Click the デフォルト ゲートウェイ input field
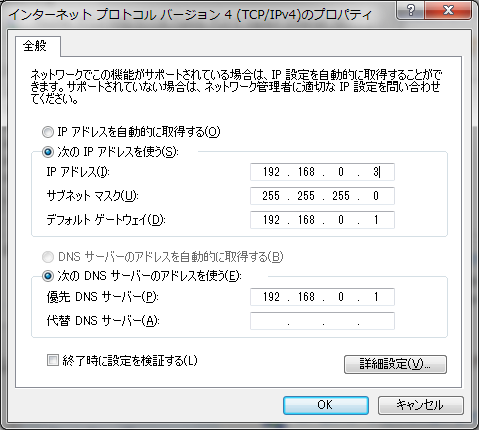Screen dimensions: 479x430 tap(322, 220)
